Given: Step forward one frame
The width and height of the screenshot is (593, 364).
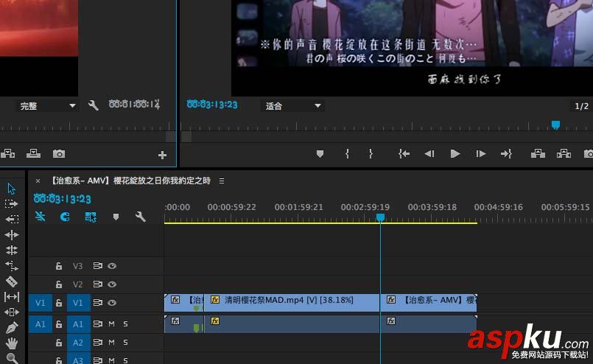Looking at the screenshot, I should click(x=481, y=153).
